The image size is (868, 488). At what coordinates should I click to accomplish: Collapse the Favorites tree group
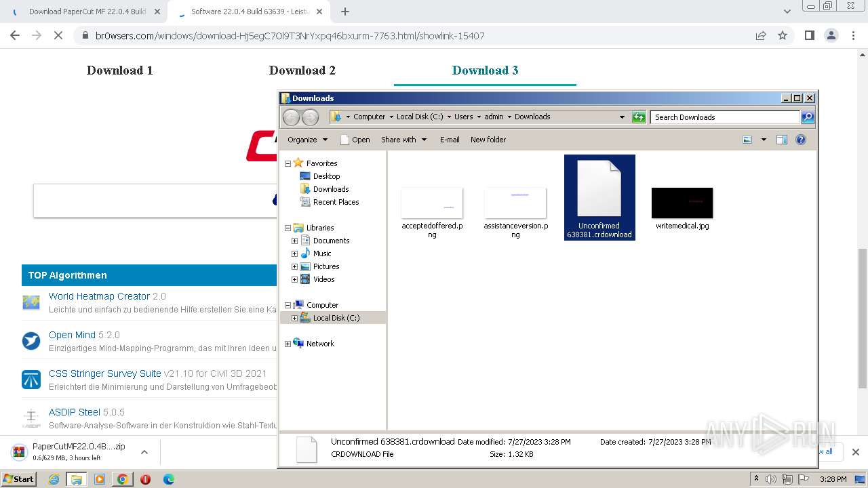coord(288,163)
